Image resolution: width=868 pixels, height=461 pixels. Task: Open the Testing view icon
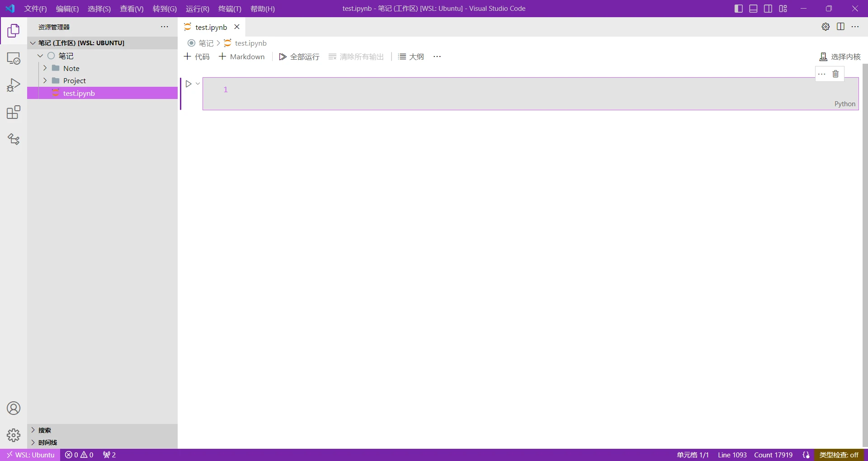point(14,139)
